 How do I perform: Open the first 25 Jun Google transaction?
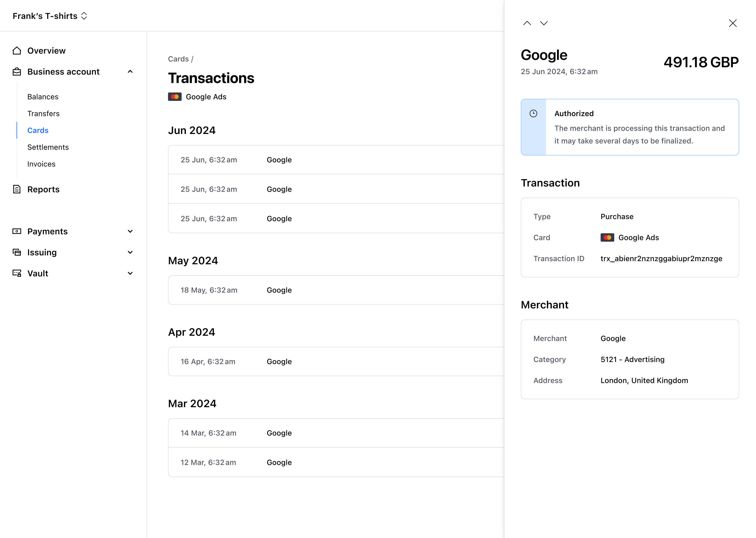click(x=336, y=160)
